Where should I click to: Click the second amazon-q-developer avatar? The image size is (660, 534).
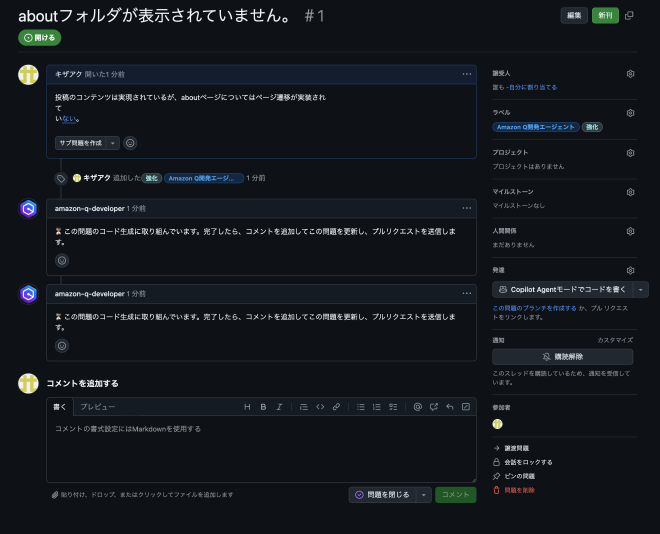coord(28,294)
